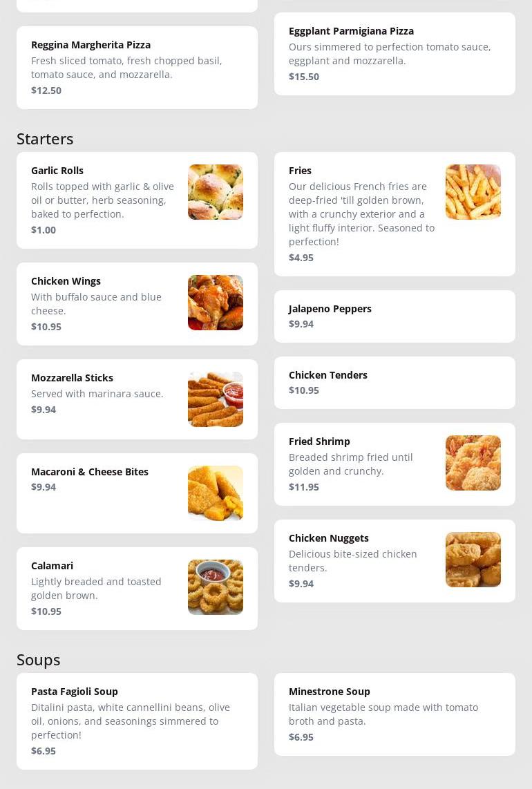532x789 pixels.
Task: Select the Chicken Nuggets picture
Action: click(473, 560)
